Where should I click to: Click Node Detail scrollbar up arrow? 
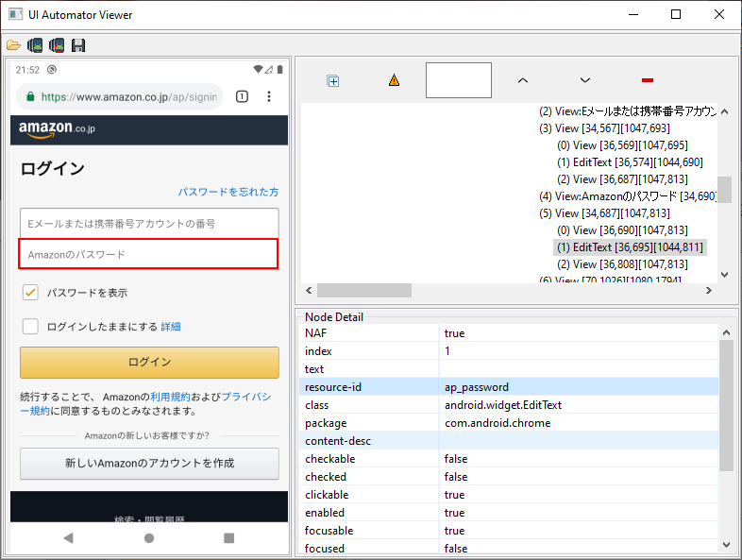[x=726, y=332]
